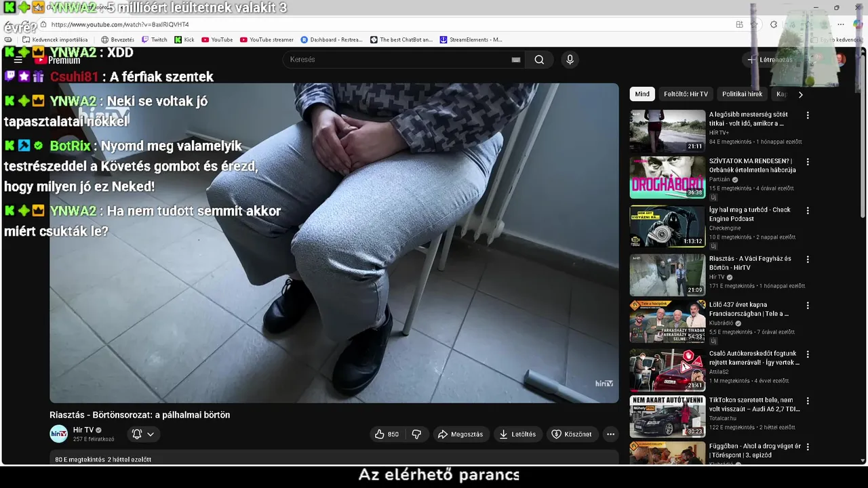Open options for 'Csaló Autókereskedőt' video

[x=808, y=354]
